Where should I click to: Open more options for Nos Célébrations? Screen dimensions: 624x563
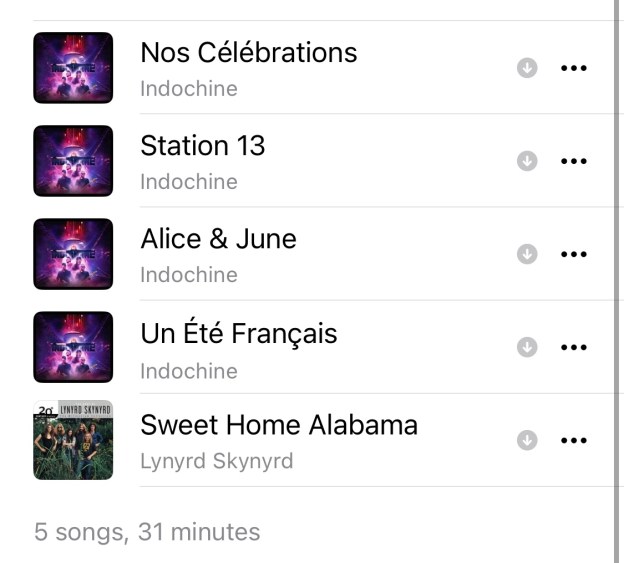coord(573,68)
